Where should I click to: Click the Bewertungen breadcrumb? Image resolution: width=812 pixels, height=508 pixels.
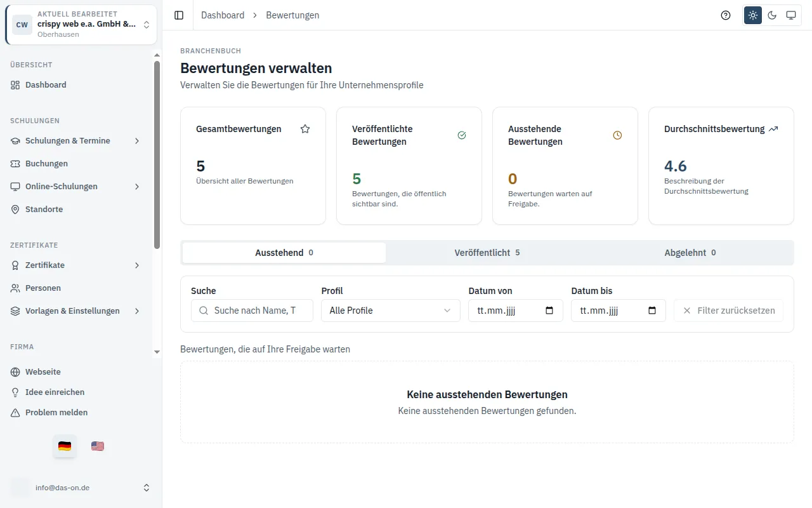(292, 15)
